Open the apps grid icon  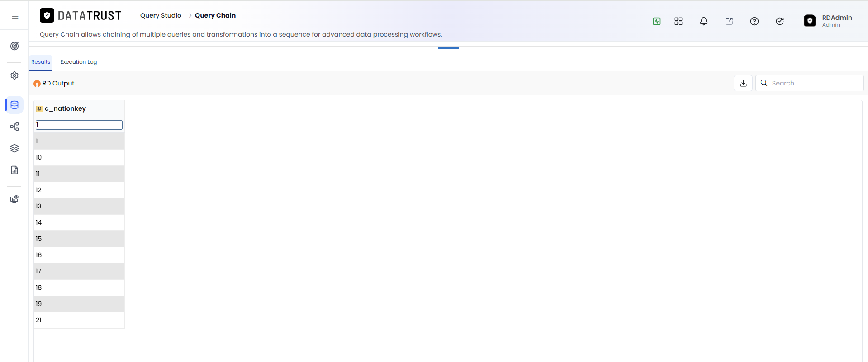[x=678, y=21]
